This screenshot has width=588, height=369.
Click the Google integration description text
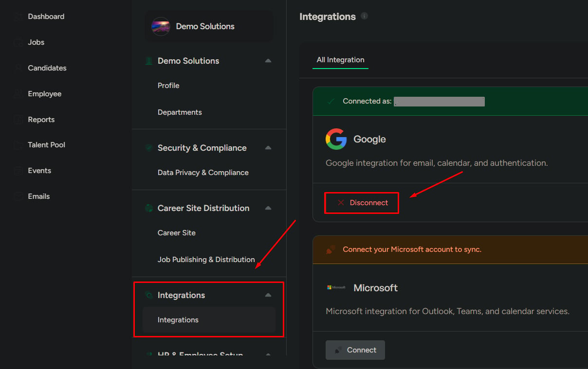[437, 163]
